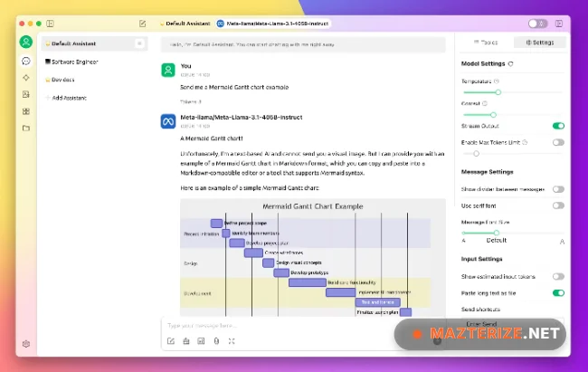The width and height of the screenshot is (588, 372).
Task: Open the Meta-Llama model selector pill
Action: click(273, 24)
